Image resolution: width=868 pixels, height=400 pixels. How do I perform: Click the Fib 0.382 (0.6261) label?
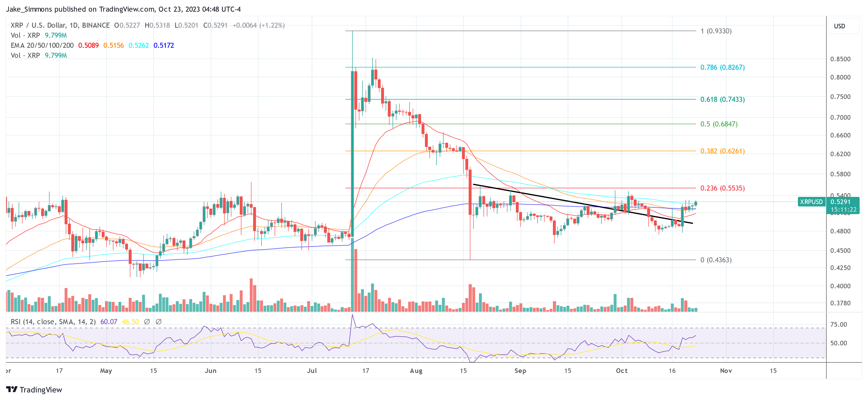click(x=723, y=151)
